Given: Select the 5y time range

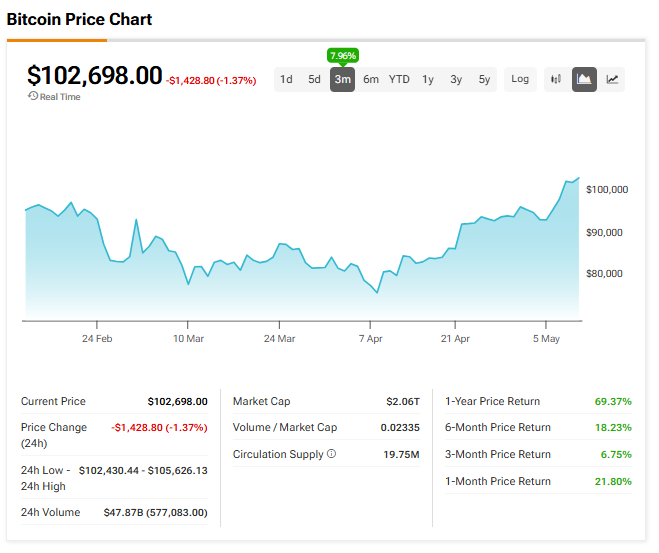Looking at the screenshot, I should click(484, 79).
